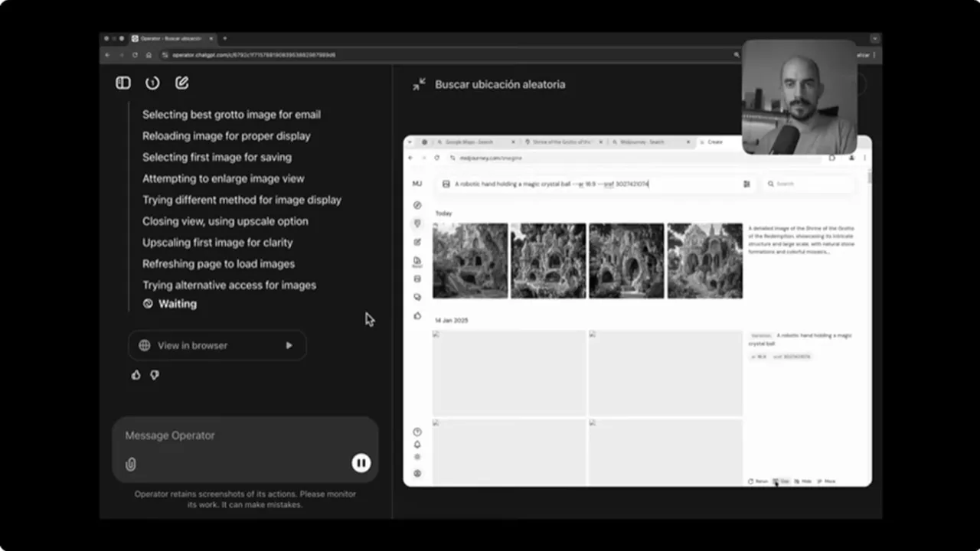Open the Explore compass icon in sidebar
980x551 pixels.
coord(417,205)
